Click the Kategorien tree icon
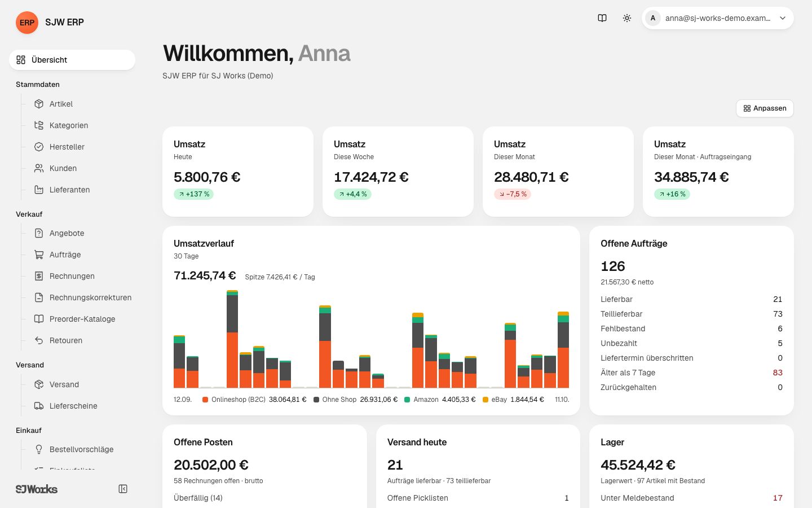The width and height of the screenshot is (812, 508). click(39, 125)
